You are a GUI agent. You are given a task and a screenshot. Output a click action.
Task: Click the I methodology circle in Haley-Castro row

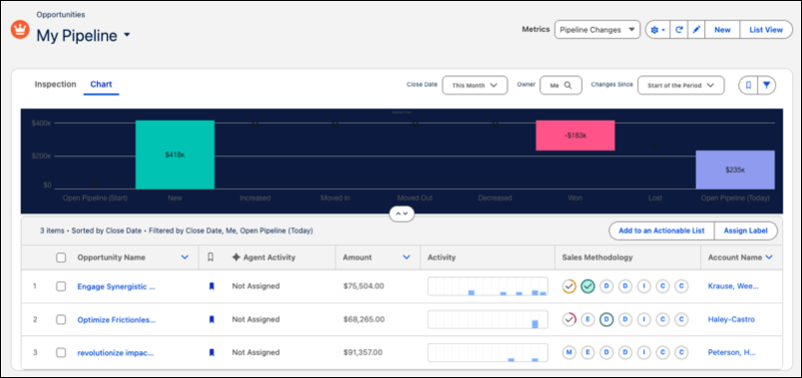point(643,319)
